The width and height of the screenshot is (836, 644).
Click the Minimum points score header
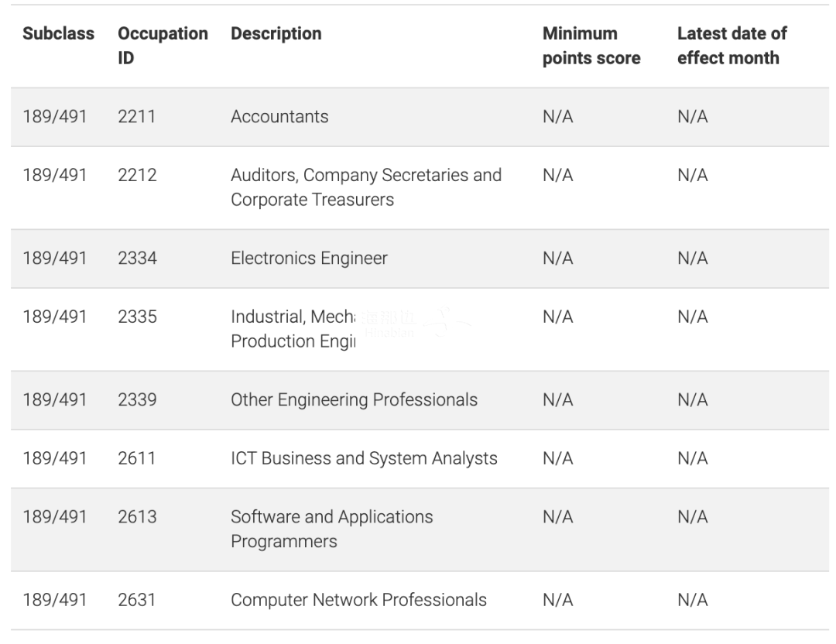pyautogui.click(x=591, y=46)
